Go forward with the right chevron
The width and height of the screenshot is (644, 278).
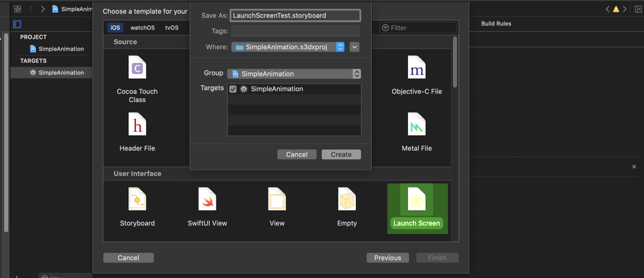(43, 9)
